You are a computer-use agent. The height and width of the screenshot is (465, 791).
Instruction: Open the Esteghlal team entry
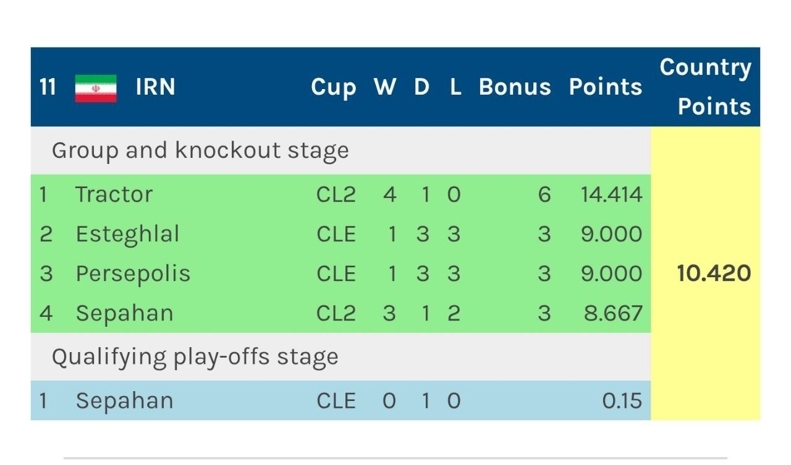point(127,234)
